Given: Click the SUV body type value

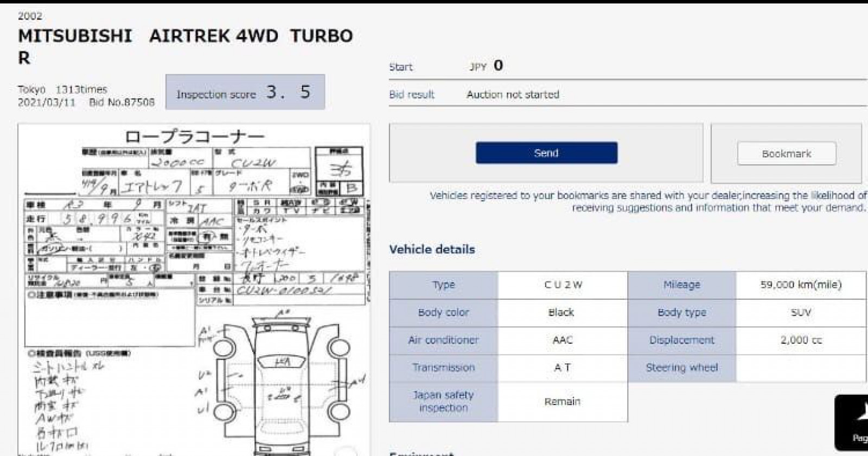Looking at the screenshot, I should coord(801,312).
